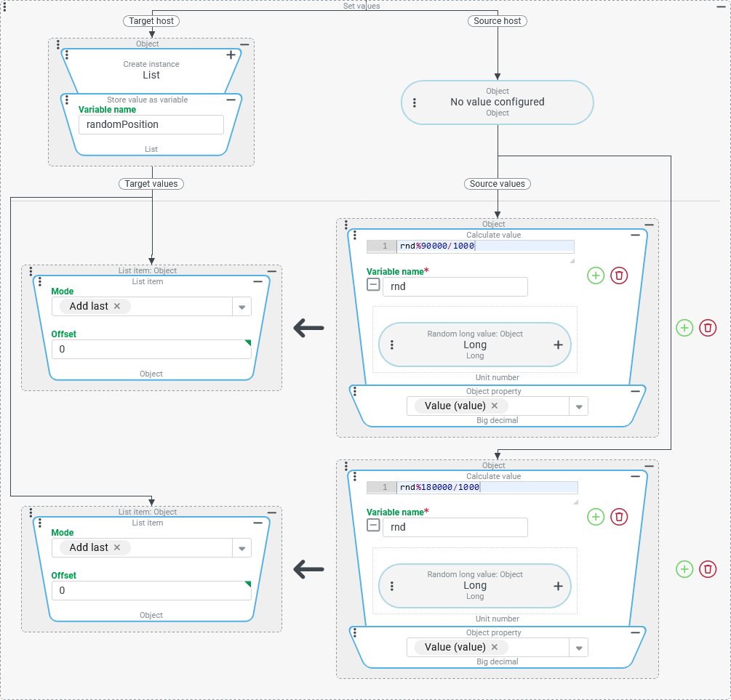Click plus icon on Create instance List
This screenshot has width=731, height=700.
(x=231, y=55)
